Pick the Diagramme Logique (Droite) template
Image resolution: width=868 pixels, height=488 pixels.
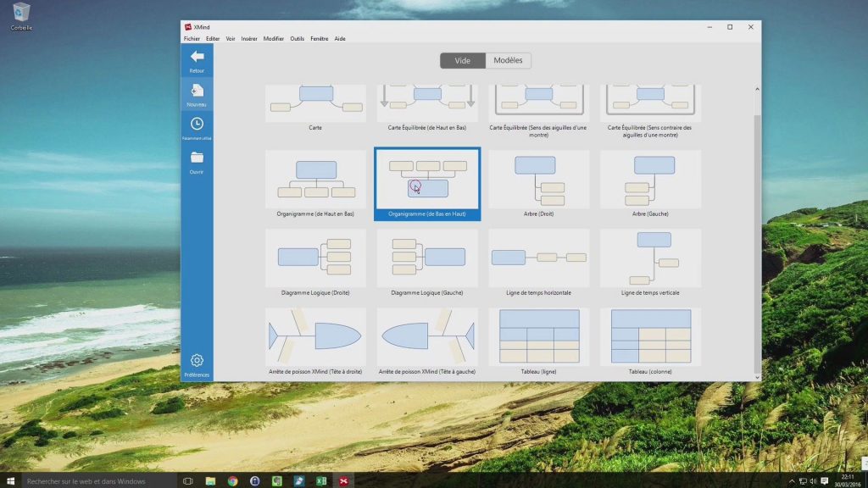tap(316, 257)
